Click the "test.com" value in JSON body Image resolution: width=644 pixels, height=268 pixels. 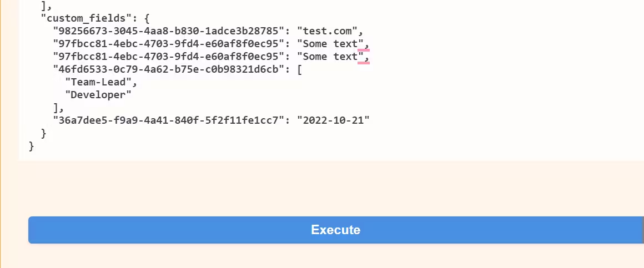(x=328, y=31)
